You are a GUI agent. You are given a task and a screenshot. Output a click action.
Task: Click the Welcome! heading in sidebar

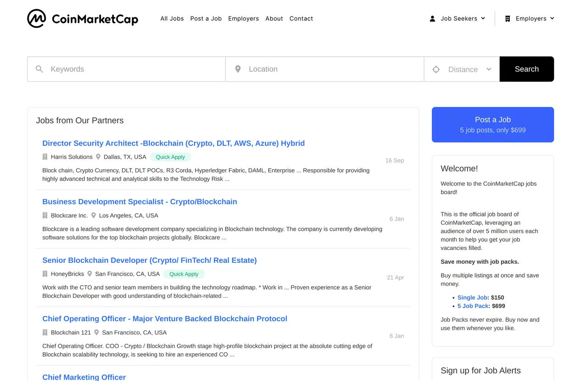pyautogui.click(x=459, y=169)
